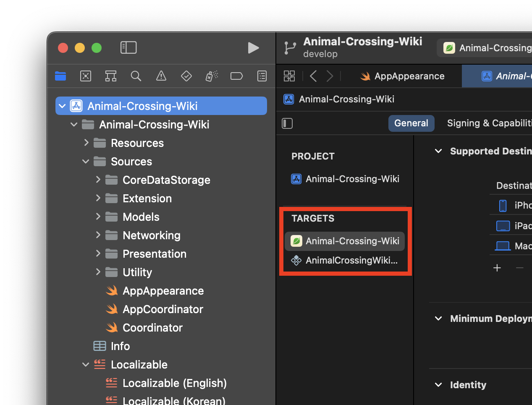
Task: Expand the Presentation folder
Action: (98, 253)
